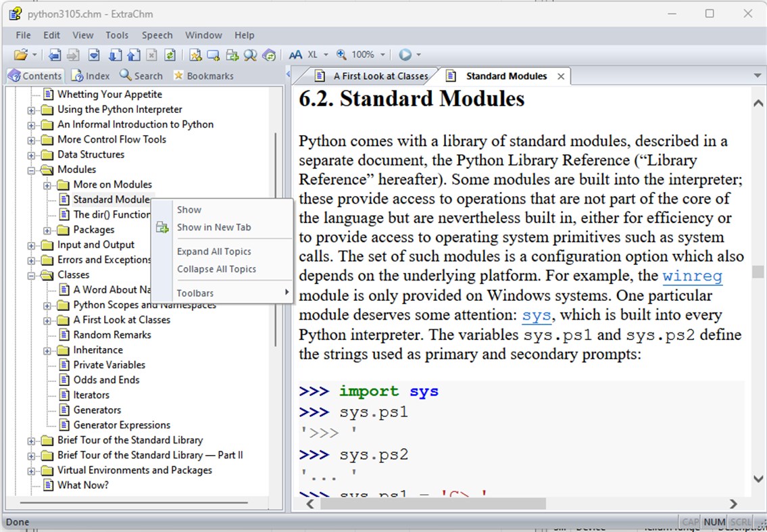Start speech with the play button
Image resolution: width=767 pixels, height=532 pixels.
405,55
